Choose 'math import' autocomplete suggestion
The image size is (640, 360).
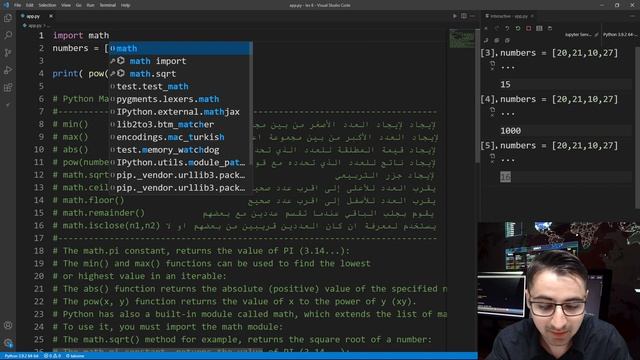[x=180, y=61]
